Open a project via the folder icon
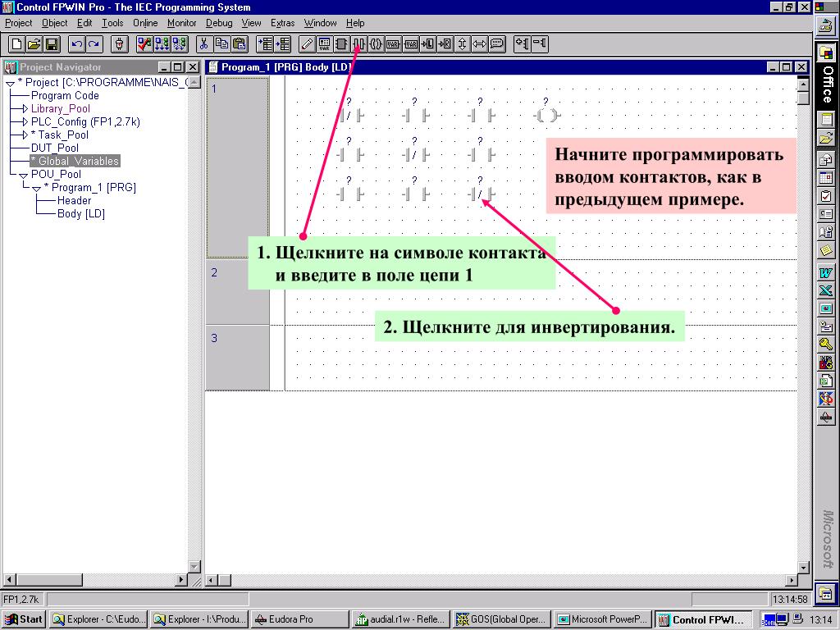 pos(34,44)
